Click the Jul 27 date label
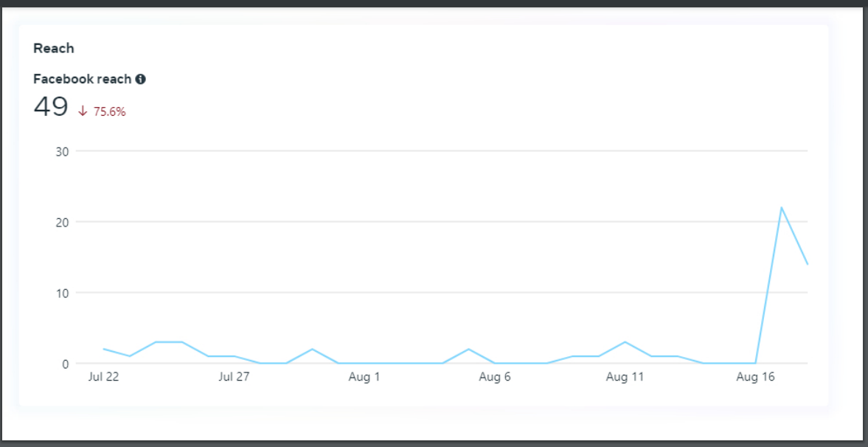The height and width of the screenshot is (447, 868). [x=235, y=377]
